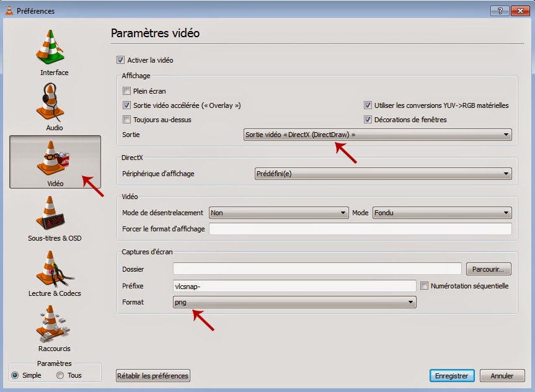Save settings with Enregistrer button
This screenshot has width=535, height=392.
(451, 376)
